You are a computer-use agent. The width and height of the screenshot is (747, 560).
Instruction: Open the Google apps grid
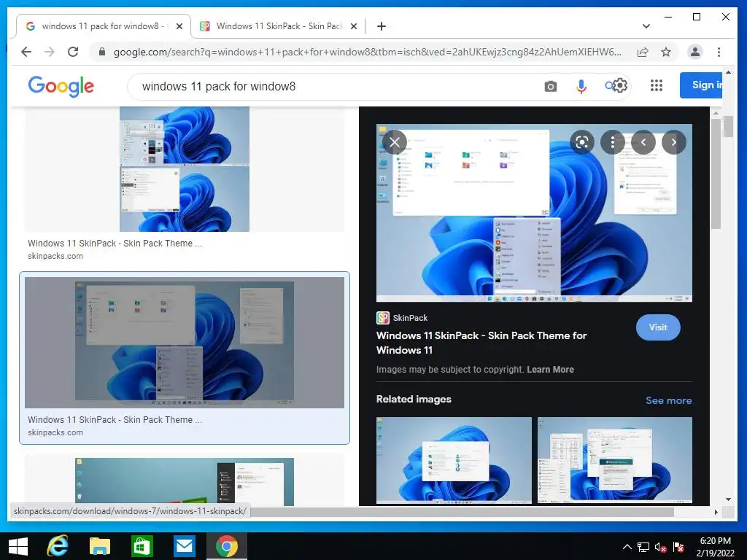[657, 86]
